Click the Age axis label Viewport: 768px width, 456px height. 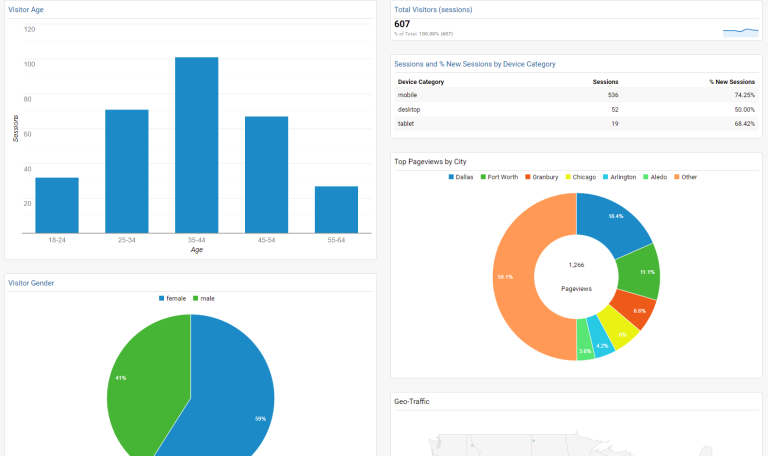tap(196, 250)
